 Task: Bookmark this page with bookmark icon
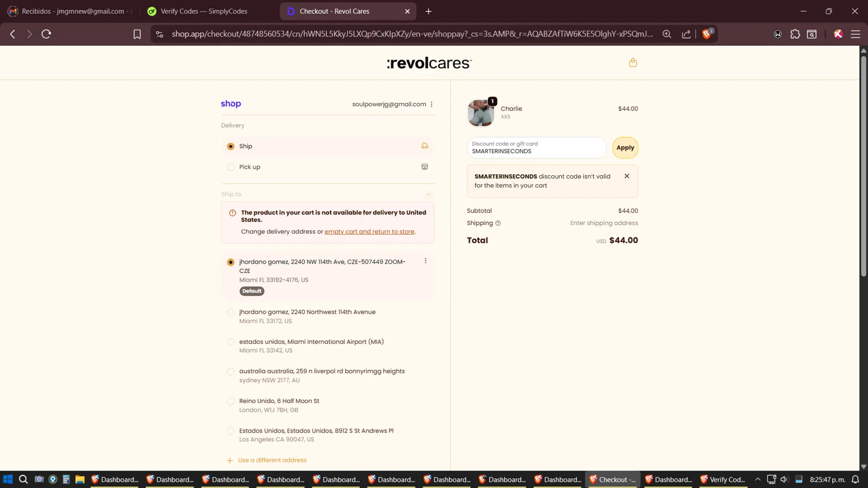pos(137,34)
